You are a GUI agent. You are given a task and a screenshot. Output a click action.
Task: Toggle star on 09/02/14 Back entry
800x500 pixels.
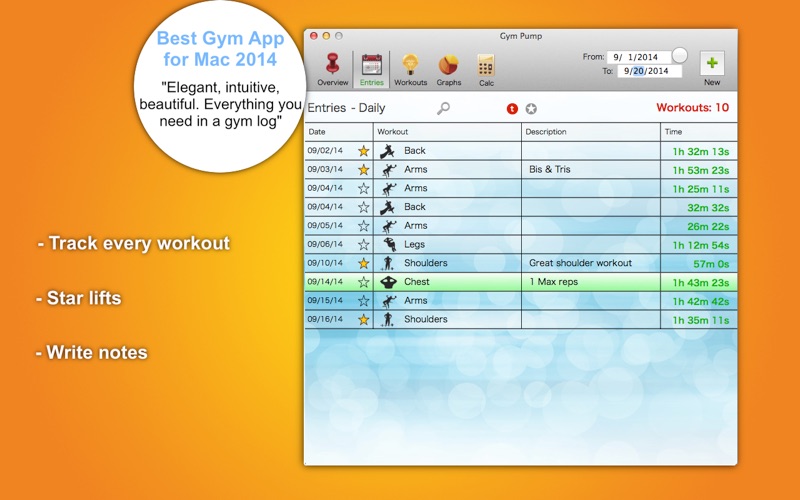[363, 151]
